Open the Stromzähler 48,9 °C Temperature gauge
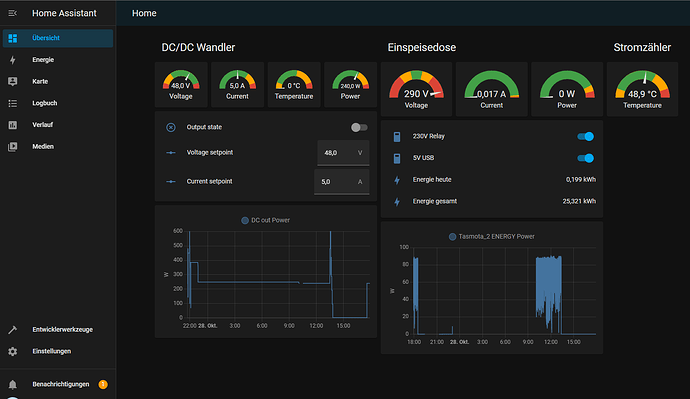The image size is (690, 399). tap(642, 89)
